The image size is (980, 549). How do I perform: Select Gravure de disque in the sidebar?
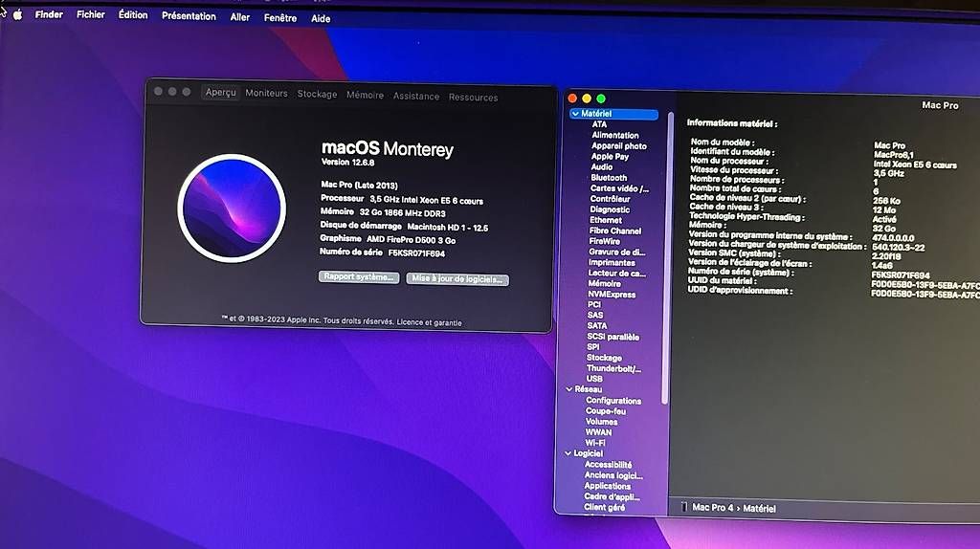point(617,252)
